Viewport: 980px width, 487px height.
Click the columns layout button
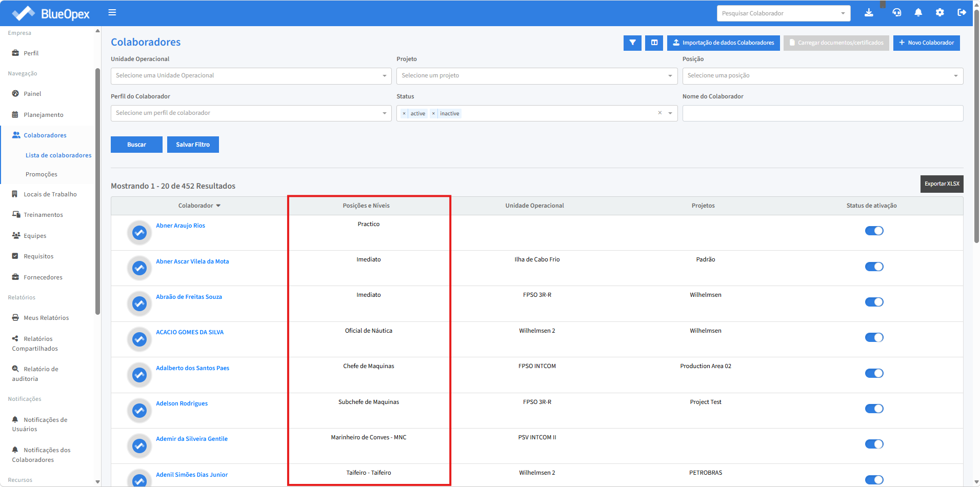coord(654,43)
